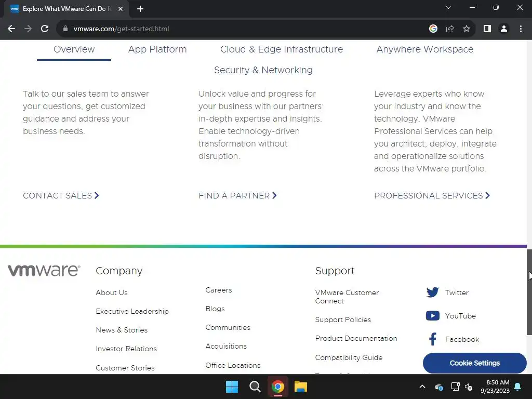Open VMware's Twitter icon
This screenshot has height=399, width=532.
click(433, 292)
